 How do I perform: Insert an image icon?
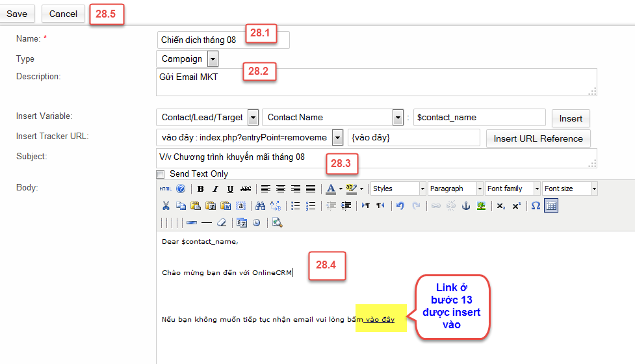pos(481,205)
